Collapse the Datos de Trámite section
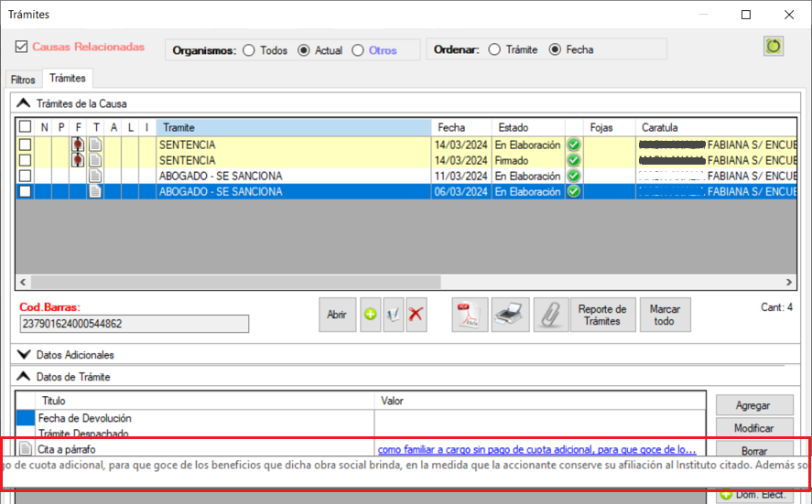The height and width of the screenshot is (504, 812). [x=24, y=376]
